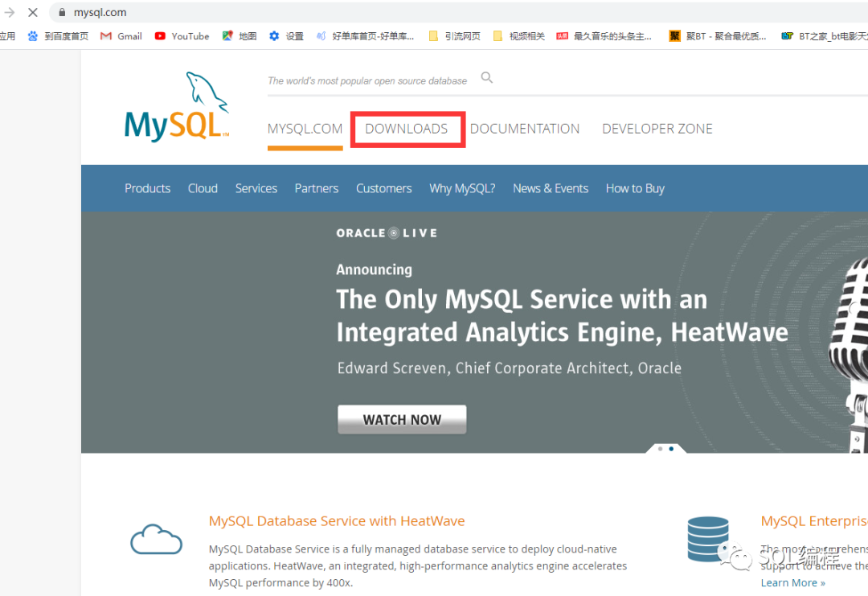Open the maps bookmark 地图

(x=240, y=36)
